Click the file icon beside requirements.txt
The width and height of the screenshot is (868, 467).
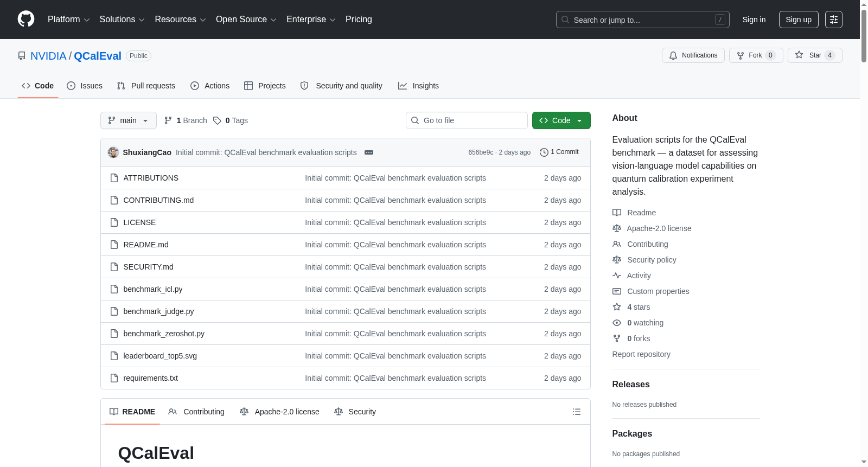tap(114, 378)
